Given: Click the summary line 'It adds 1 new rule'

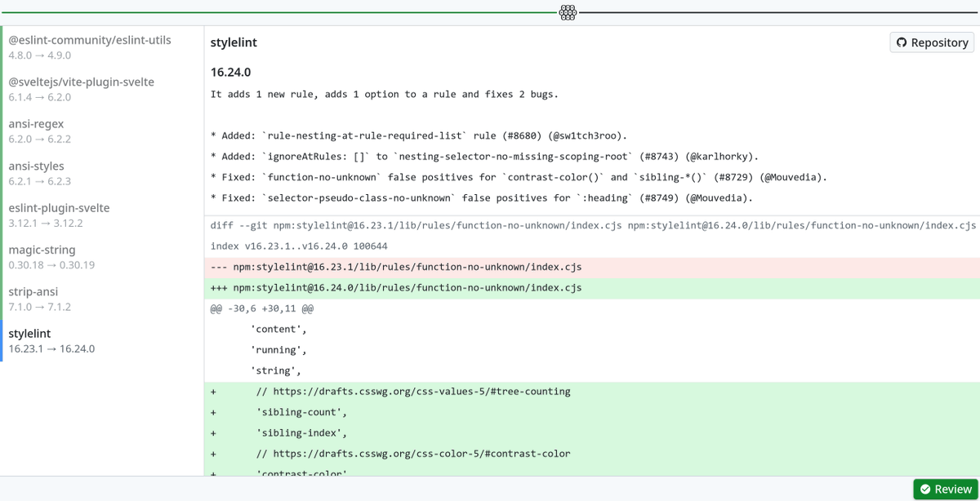Looking at the screenshot, I should (x=385, y=95).
